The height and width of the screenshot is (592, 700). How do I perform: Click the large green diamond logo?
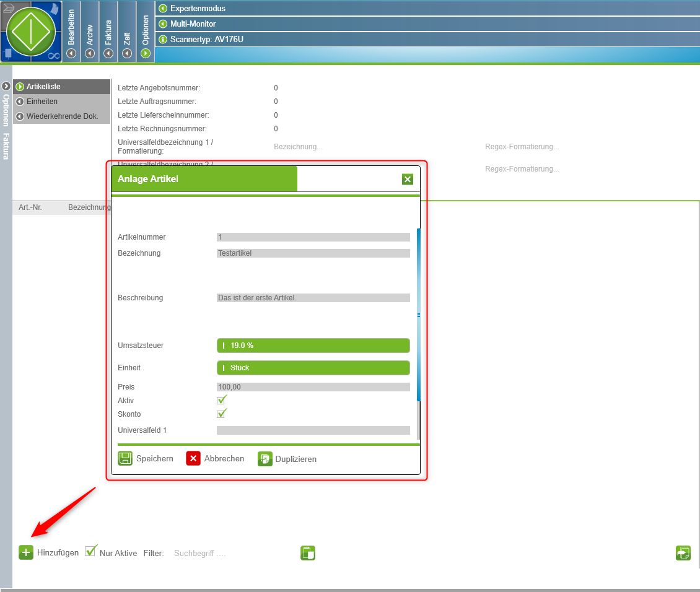click(x=31, y=30)
